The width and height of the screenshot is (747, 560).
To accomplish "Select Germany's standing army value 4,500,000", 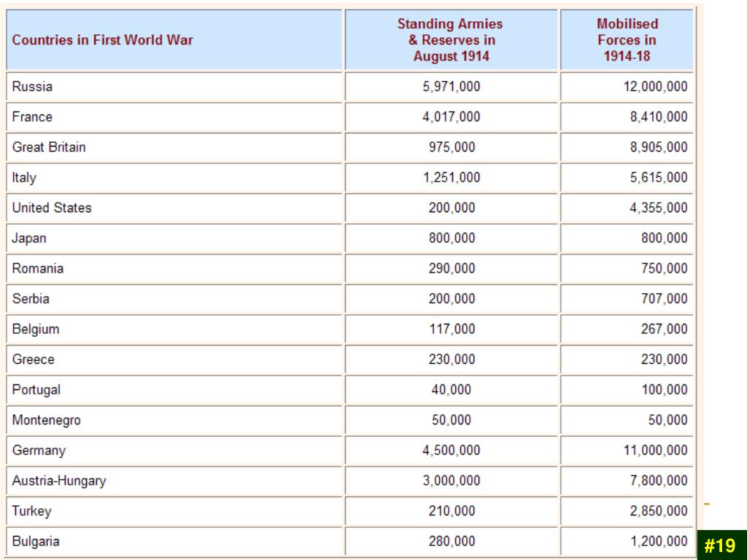I will tap(451, 451).
